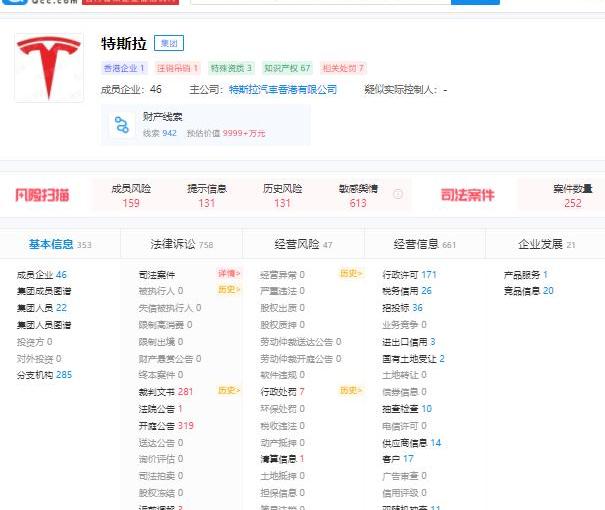This screenshot has height=510, width=605.
Task: Open 客户 17 entry
Action: tap(398, 459)
